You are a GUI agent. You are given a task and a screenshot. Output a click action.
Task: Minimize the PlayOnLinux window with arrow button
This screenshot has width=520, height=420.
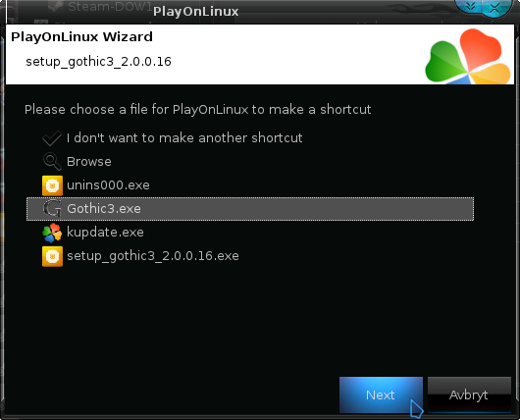pos(470,7)
